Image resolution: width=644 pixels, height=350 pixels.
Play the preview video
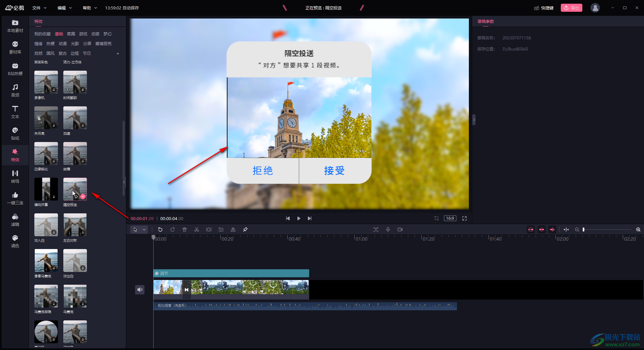click(x=299, y=218)
